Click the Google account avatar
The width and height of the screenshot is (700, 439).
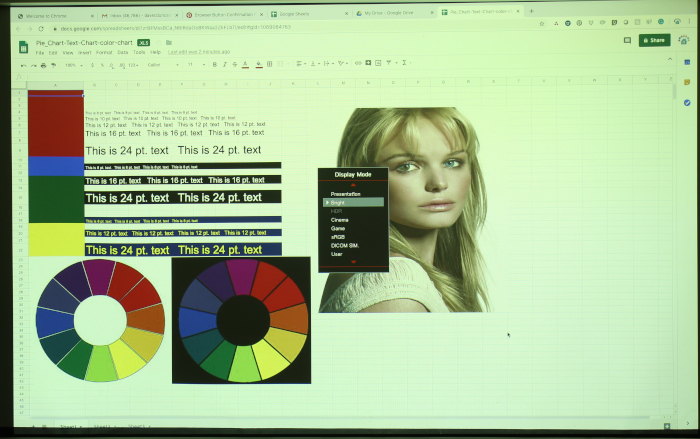tap(683, 40)
